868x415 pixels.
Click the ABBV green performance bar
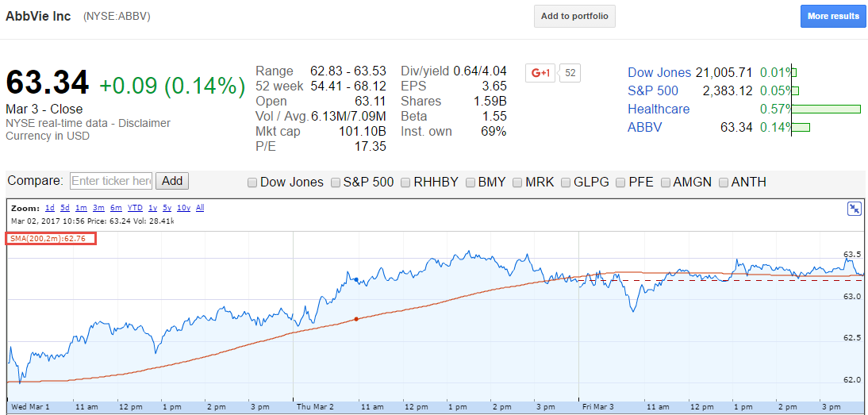[x=801, y=127]
